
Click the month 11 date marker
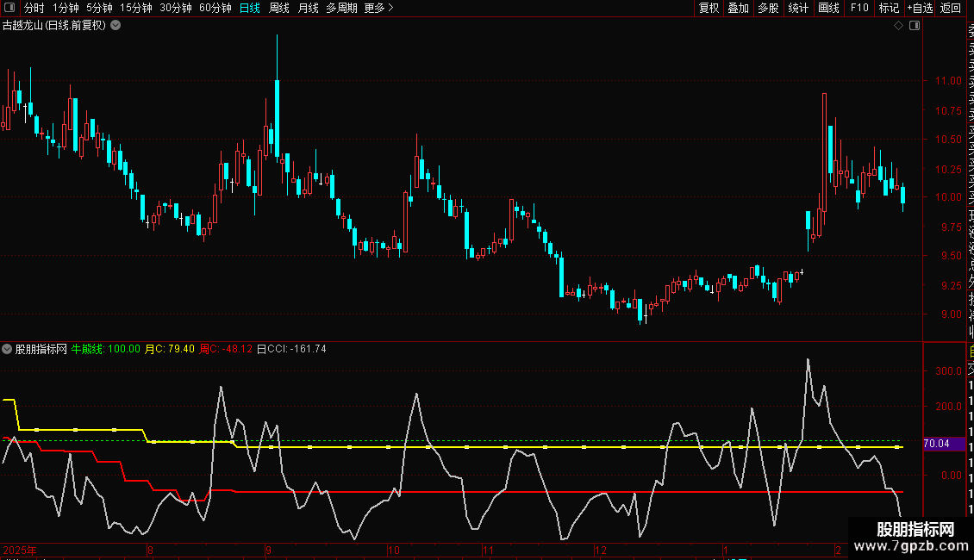488,550
